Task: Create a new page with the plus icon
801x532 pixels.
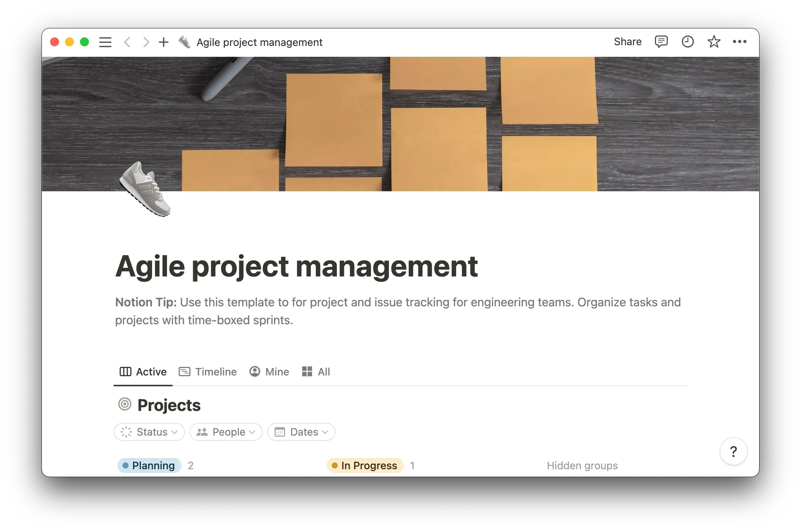Action: pos(164,42)
